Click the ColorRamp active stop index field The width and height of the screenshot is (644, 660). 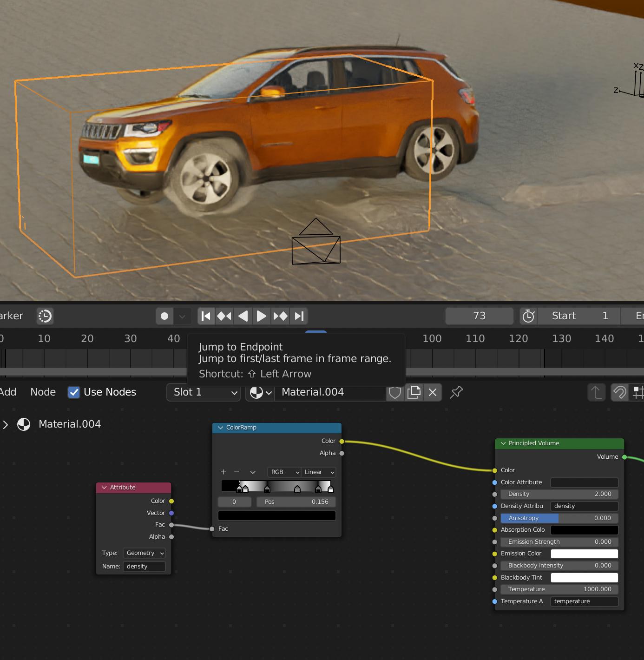pos(234,502)
